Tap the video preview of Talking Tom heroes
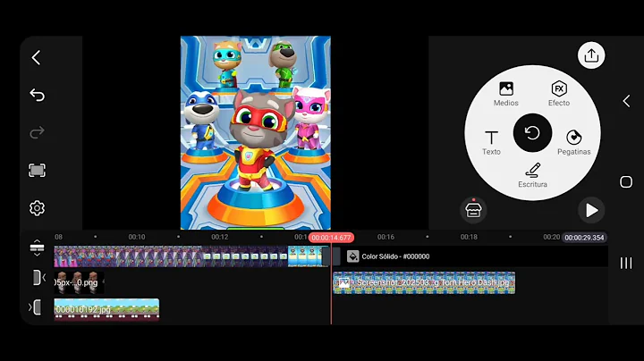The image size is (644, 361). (x=256, y=132)
